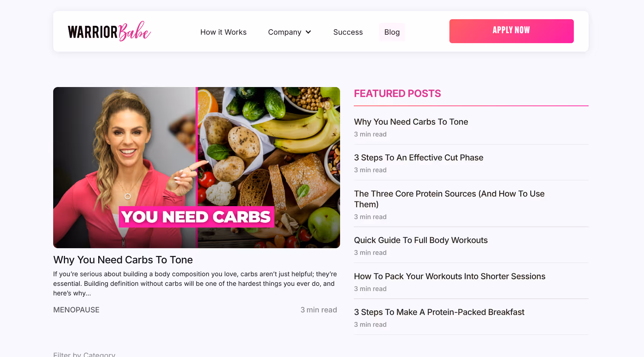Image resolution: width=644 pixels, height=357 pixels.
Task: Click the Company menu label
Action: [x=285, y=32]
